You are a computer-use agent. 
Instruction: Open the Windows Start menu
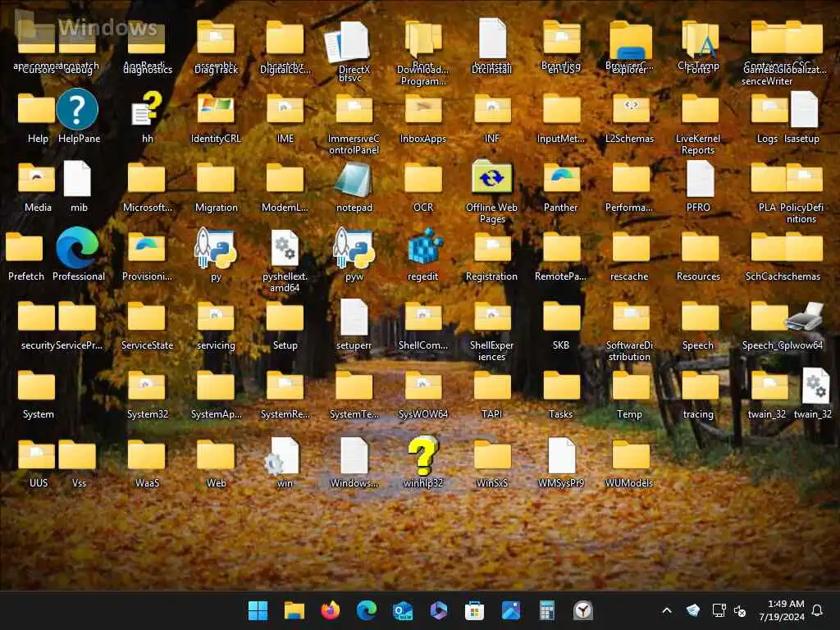[x=258, y=610]
